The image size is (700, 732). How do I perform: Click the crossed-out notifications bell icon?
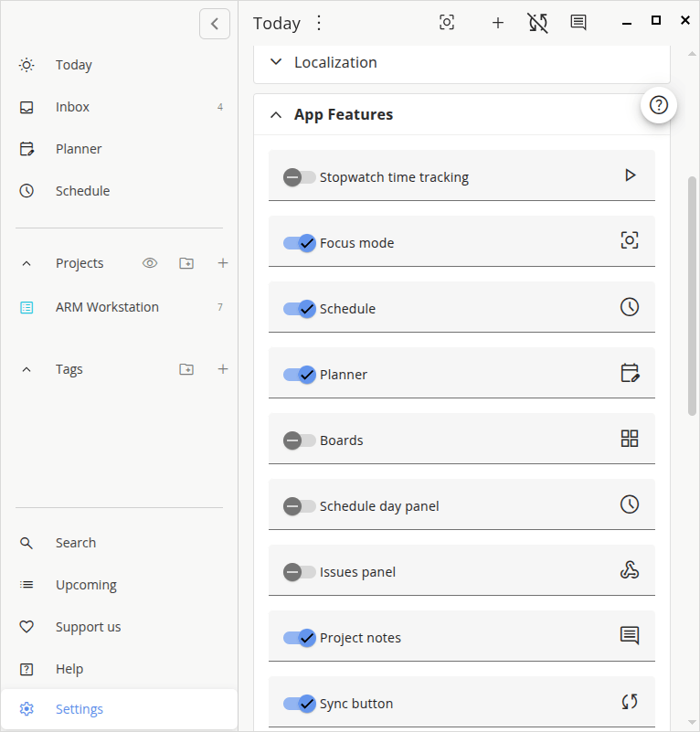(x=538, y=22)
